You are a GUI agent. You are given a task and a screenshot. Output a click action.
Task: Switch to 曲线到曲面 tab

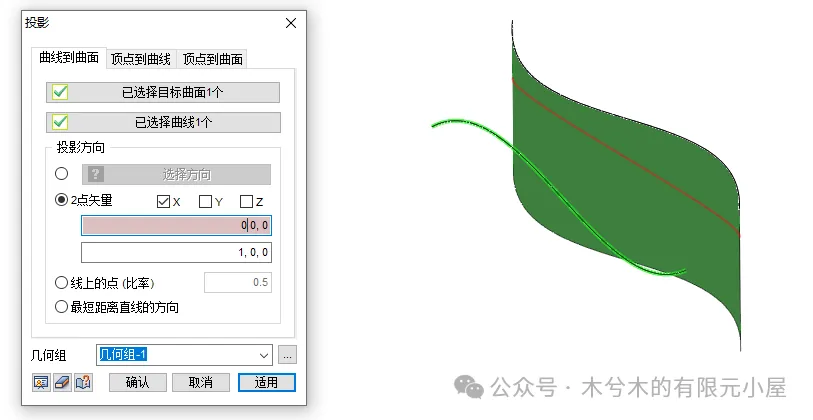tap(69, 58)
